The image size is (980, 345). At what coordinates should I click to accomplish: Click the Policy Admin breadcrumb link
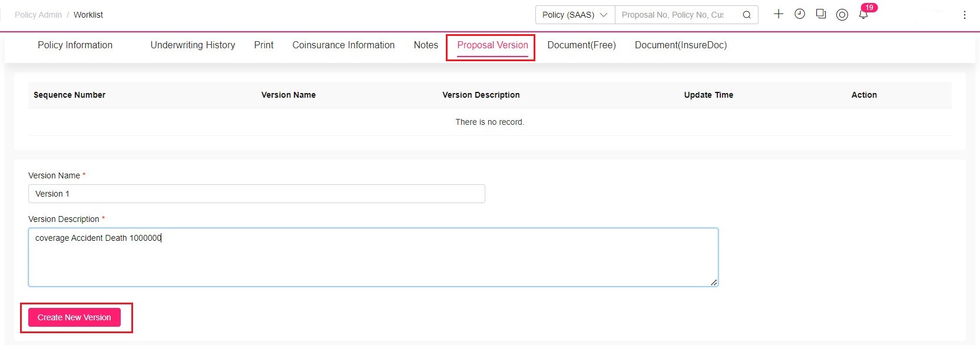[38, 15]
